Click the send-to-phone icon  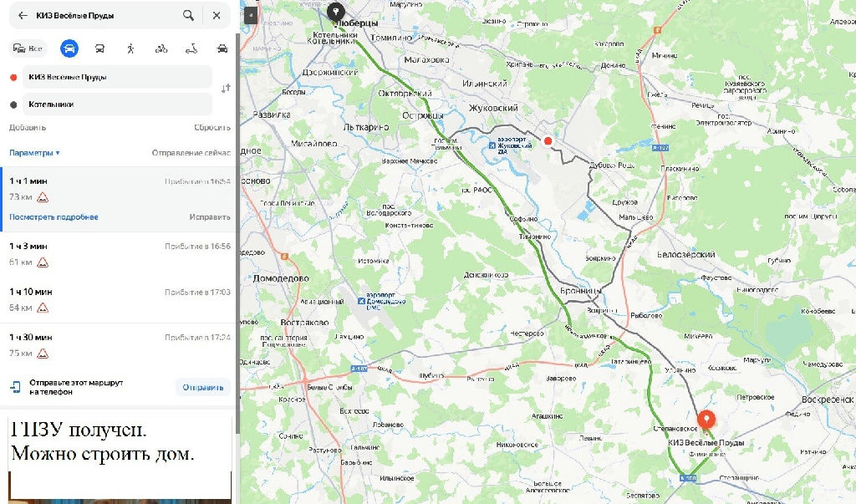tap(15, 387)
